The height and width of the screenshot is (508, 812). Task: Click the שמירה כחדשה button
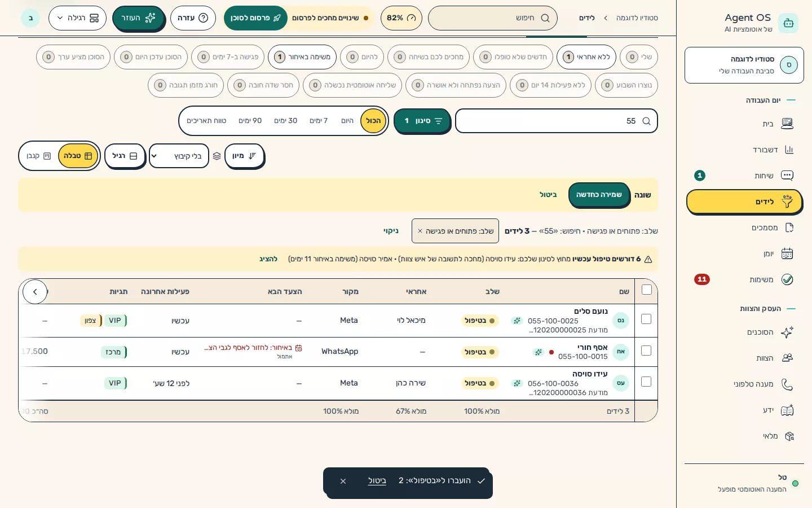[599, 195]
